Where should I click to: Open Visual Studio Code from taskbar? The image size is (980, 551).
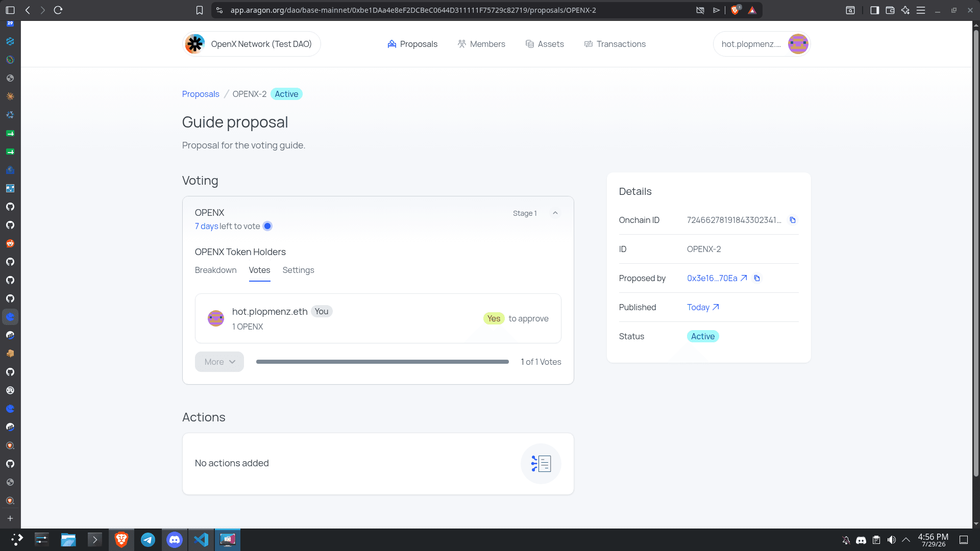(x=201, y=540)
